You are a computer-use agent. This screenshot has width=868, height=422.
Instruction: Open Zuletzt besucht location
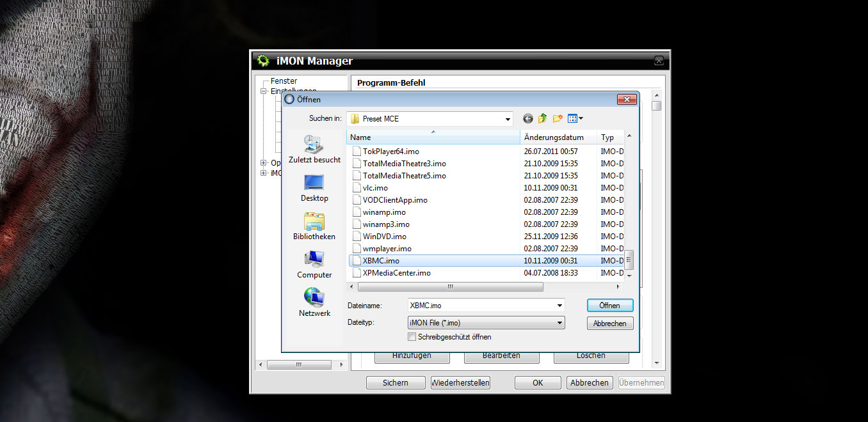pyautogui.click(x=314, y=150)
